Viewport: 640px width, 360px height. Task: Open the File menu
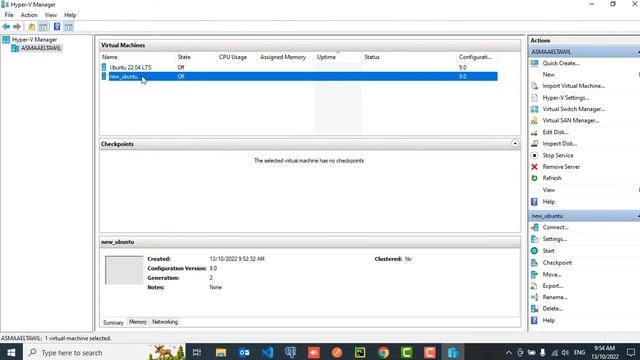click(9, 15)
